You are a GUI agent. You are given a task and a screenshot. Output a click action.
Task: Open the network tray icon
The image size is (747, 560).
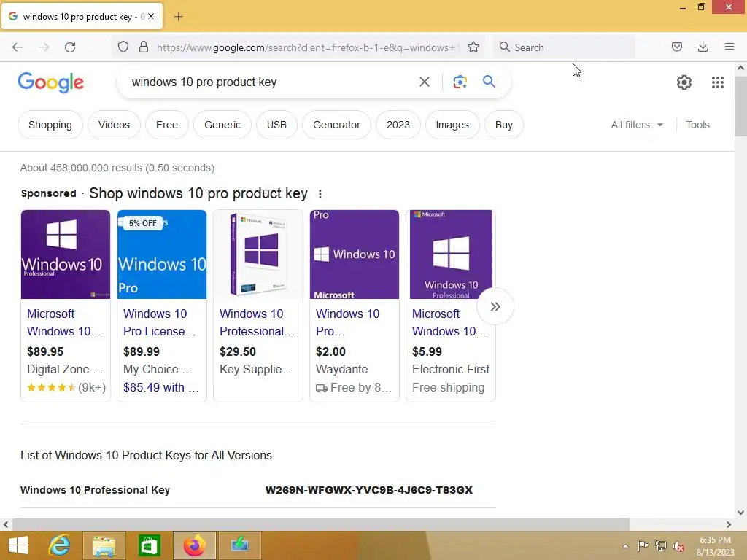661,545
